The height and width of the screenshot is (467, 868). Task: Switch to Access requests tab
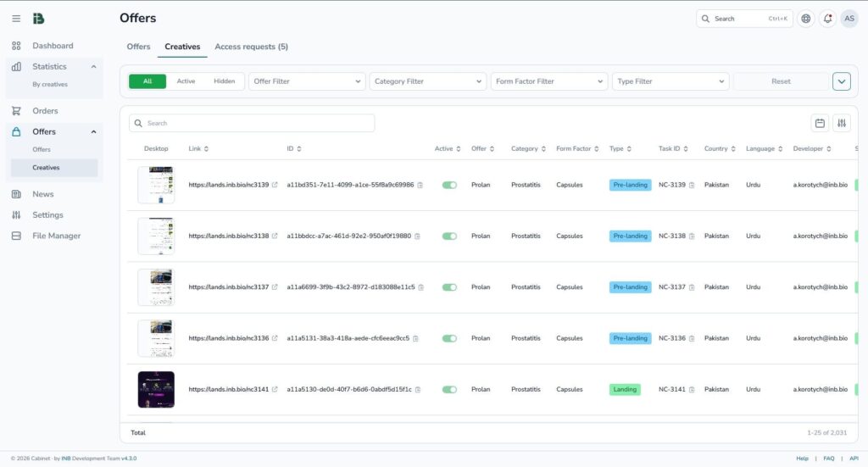[251, 47]
